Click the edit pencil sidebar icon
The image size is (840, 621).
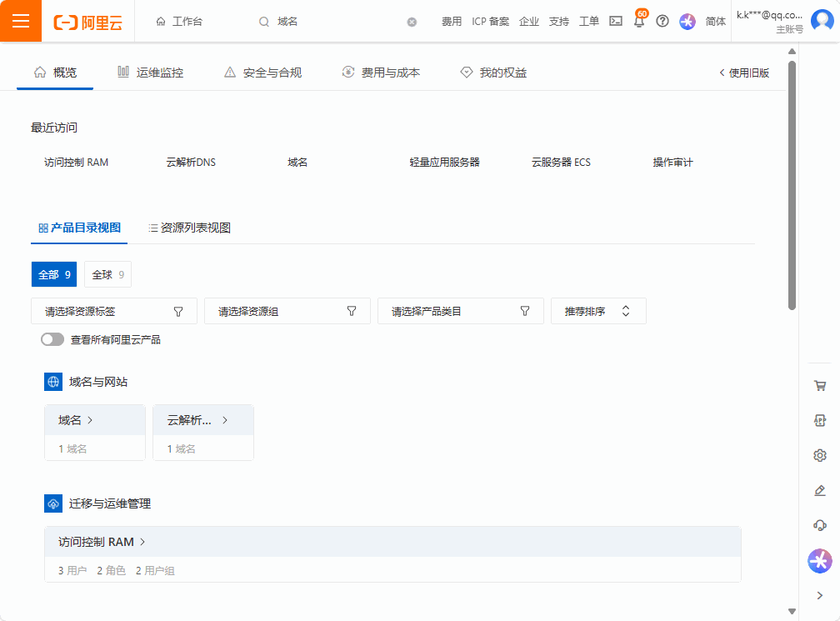pos(820,490)
